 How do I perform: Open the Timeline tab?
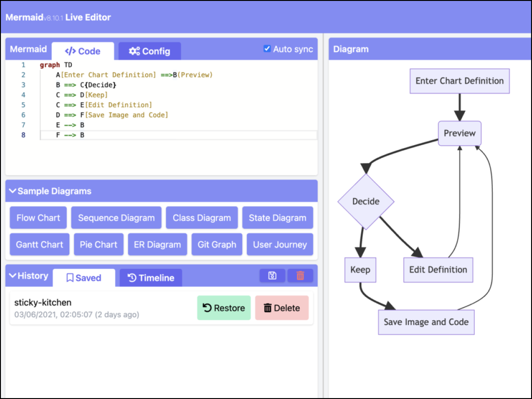point(151,278)
